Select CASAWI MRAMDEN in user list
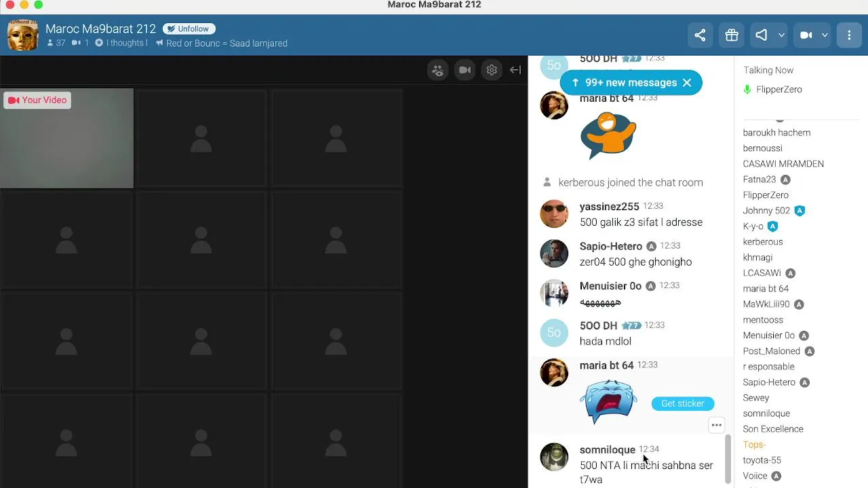This screenshot has width=868, height=488. pyautogui.click(x=783, y=164)
